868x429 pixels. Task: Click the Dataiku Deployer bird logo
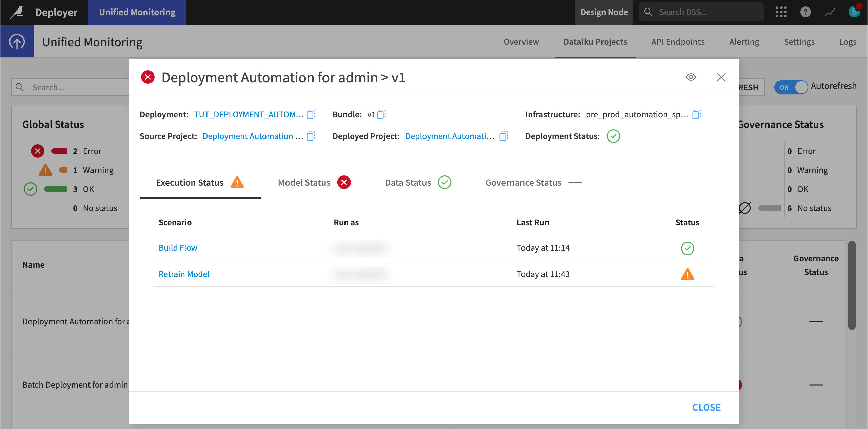point(16,12)
